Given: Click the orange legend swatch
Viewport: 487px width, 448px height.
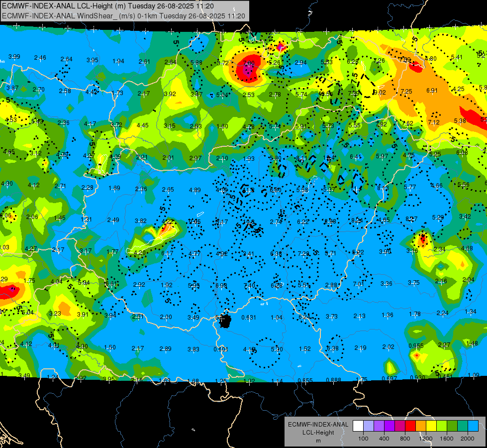Looking at the screenshot, I should tap(421, 426).
